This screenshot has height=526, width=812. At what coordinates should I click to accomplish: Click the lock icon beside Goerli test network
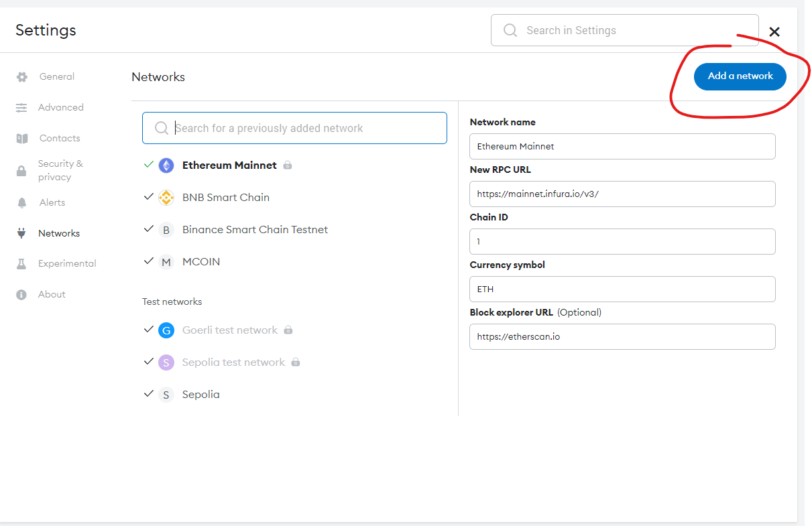pyautogui.click(x=288, y=330)
